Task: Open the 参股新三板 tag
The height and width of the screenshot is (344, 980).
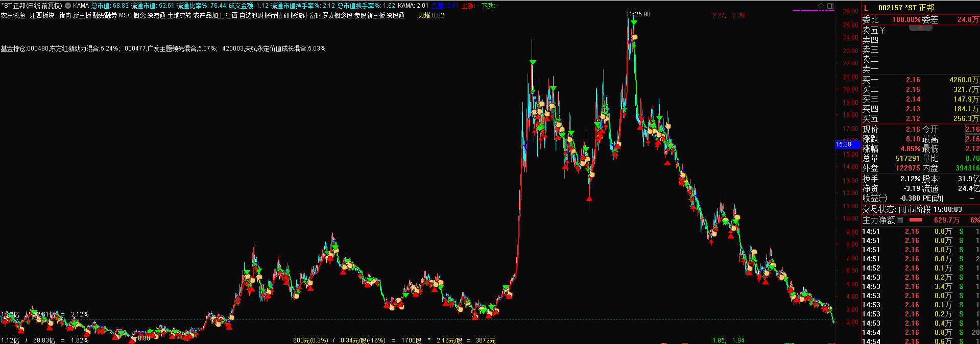Action: click(x=369, y=15)
